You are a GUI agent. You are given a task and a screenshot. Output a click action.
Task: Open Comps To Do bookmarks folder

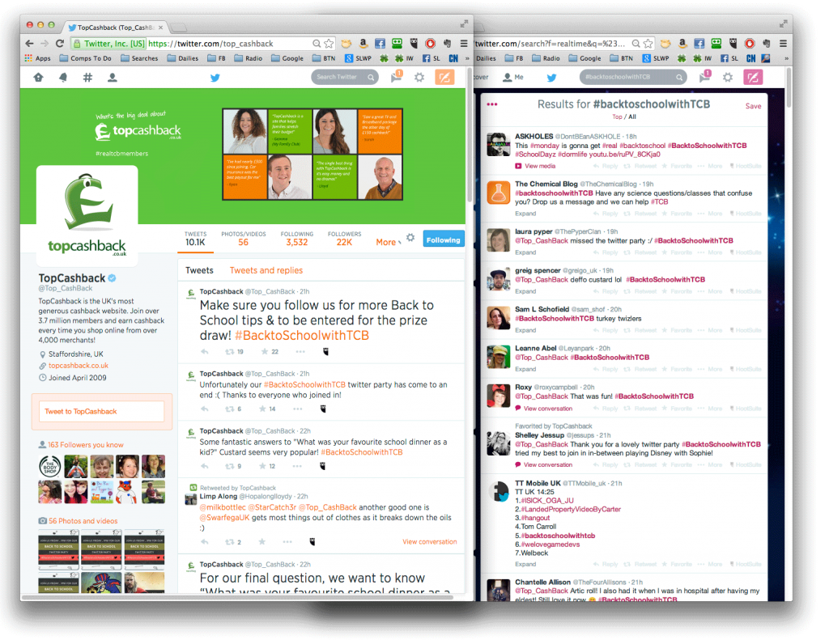pyautogui.click(x=87, y=59)
